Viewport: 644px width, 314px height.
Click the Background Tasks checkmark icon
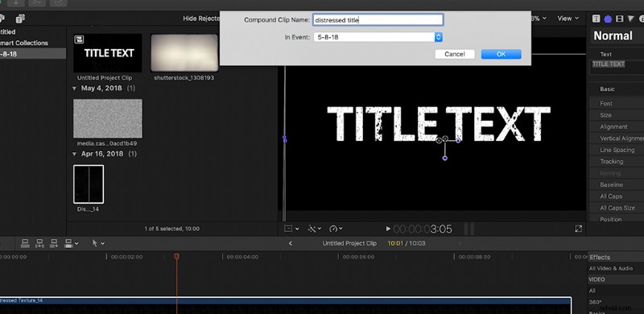[x=58, y=3]
